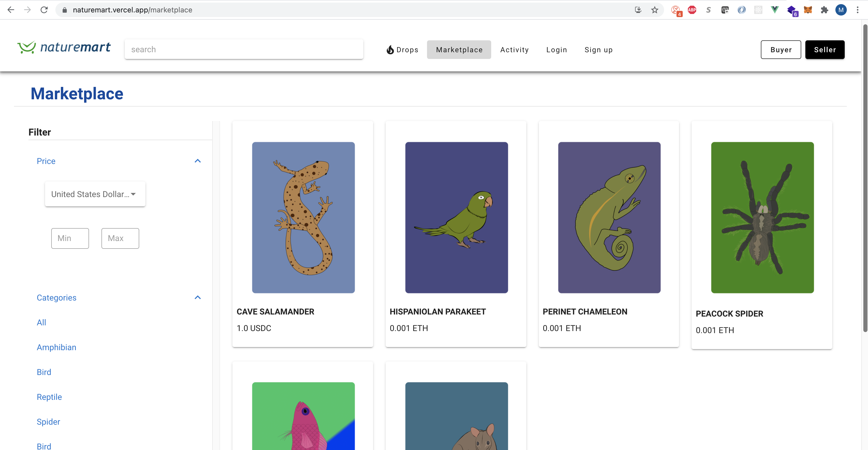Open the Cave Salamander thumbnail
Screen dimensions: 868x450
[x=303, y=217]
